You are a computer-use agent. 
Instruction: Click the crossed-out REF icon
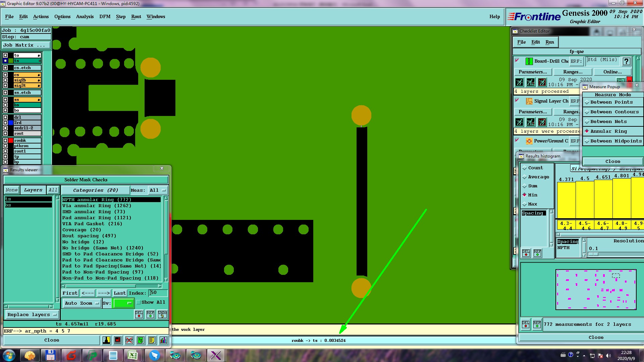[129, 340]
